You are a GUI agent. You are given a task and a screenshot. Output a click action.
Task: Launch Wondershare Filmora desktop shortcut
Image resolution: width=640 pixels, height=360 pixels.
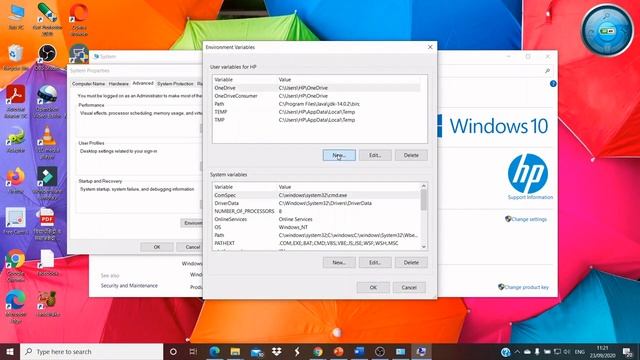tap(47, 183)
